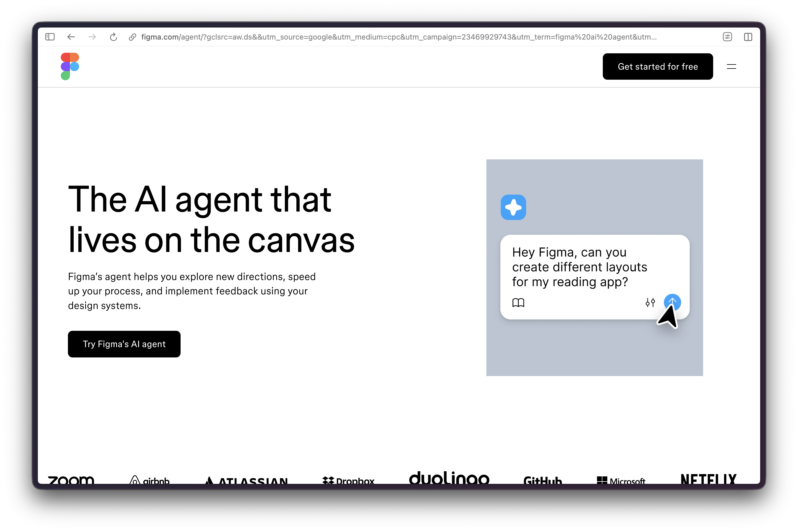
Task: Click the Figma logo in the header
Action: 70,66
